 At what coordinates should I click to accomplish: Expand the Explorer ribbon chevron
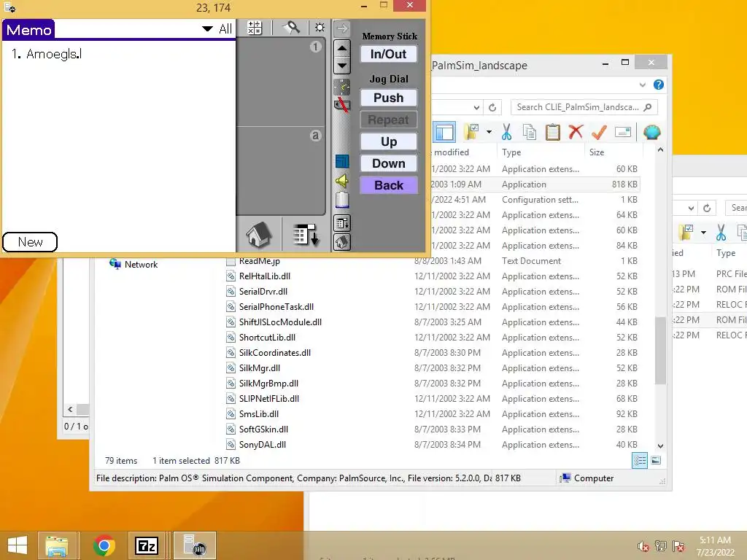click(642, 85)
